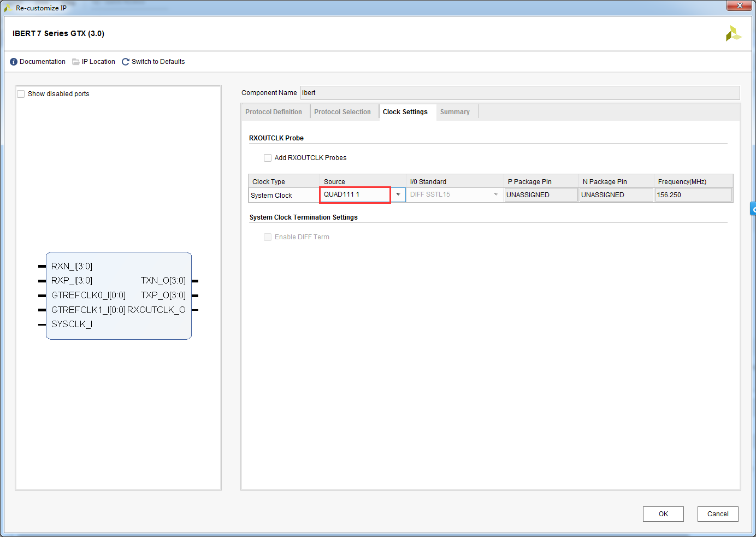Viewport: 756px width, 537px height.
Task: Open the Documentation info icon
Action: [14, 62]
